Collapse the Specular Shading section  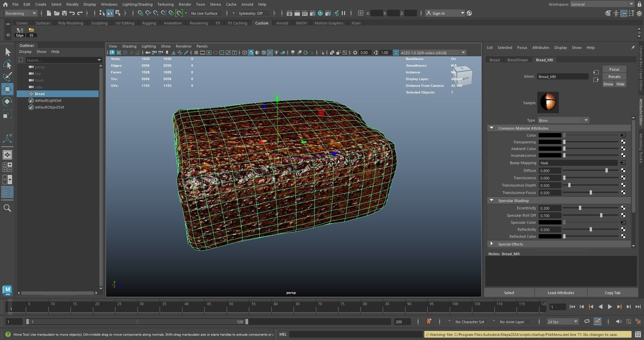tap(491, 200)
